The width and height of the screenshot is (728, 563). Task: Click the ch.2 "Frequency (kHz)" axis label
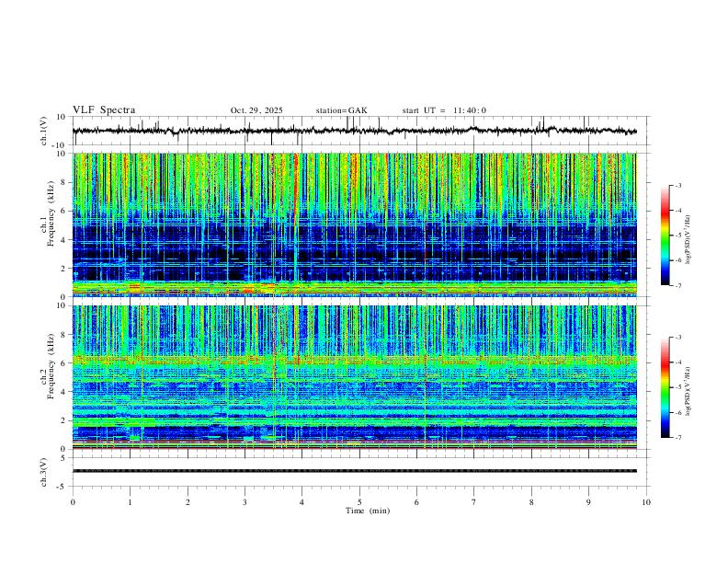click(x=51, y=366)
